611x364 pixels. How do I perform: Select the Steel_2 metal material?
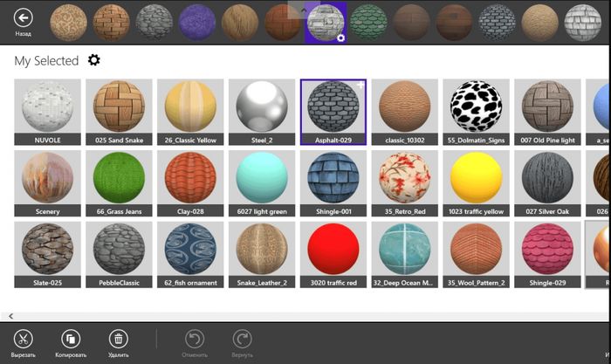[262, 112]
